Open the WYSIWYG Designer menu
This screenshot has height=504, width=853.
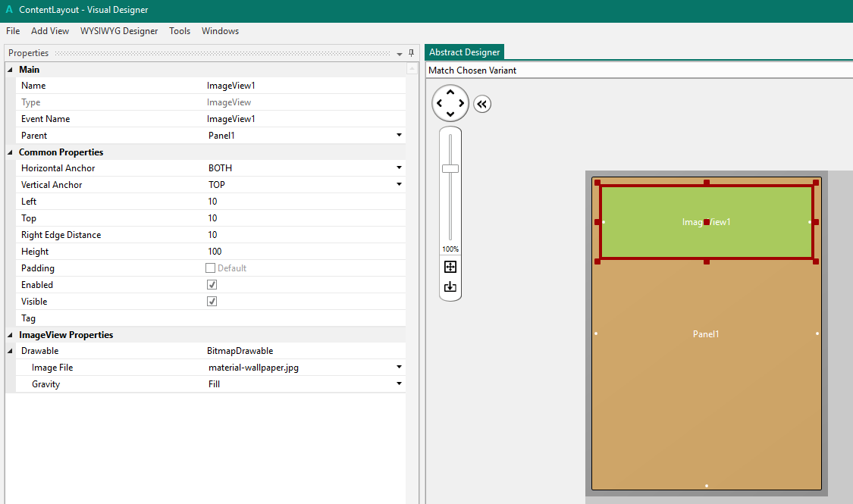pos(119,31)
